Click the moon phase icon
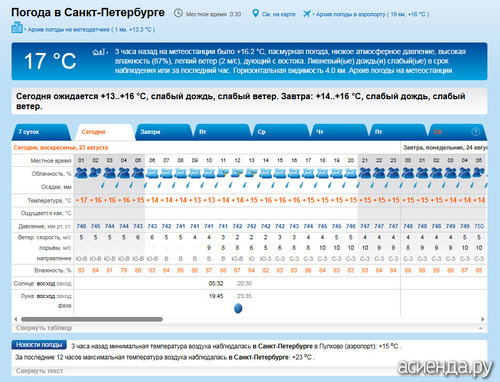Viewport: 500px width, 382px height. 238,308
